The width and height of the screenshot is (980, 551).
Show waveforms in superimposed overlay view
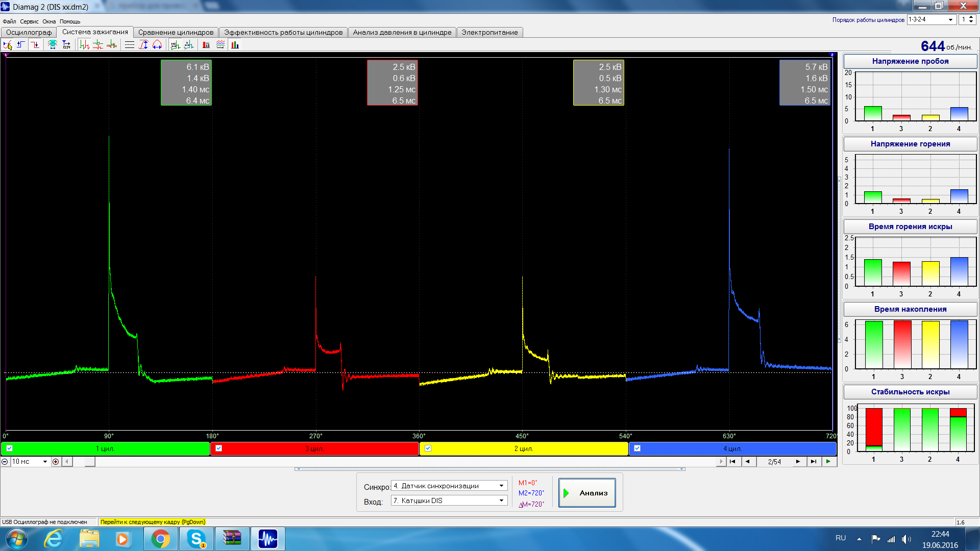[112, 45]
